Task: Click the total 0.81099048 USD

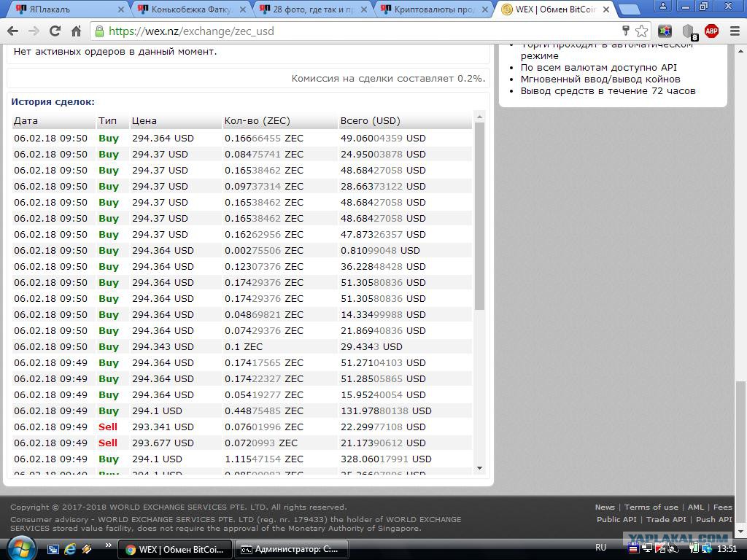Action: pyautogui.click(x=380, y=251)
